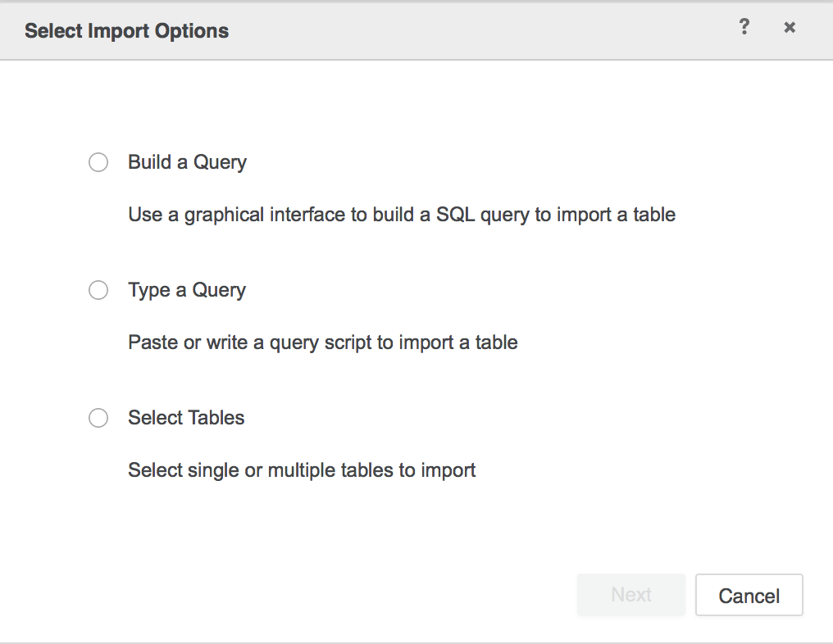Click the word "import" in Select Tables description
Image resolution: width=833 pixels, height=644 pixels.
[x=448, y=470]
